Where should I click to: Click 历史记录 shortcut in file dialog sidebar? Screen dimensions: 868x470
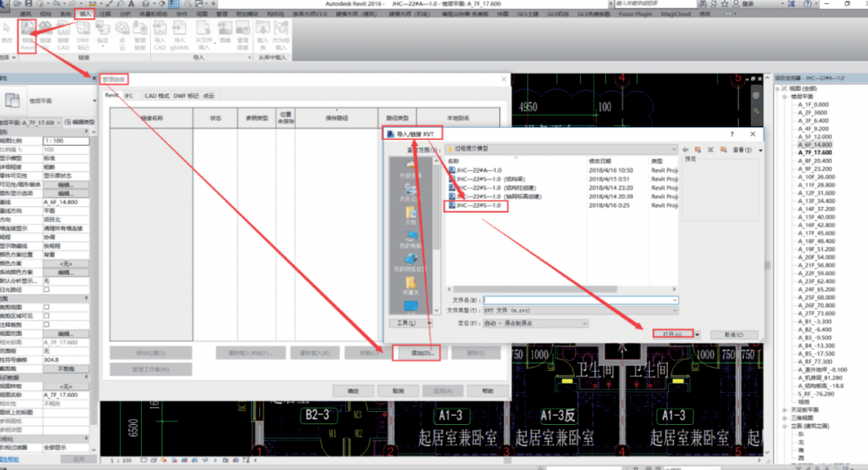point(410,192)
